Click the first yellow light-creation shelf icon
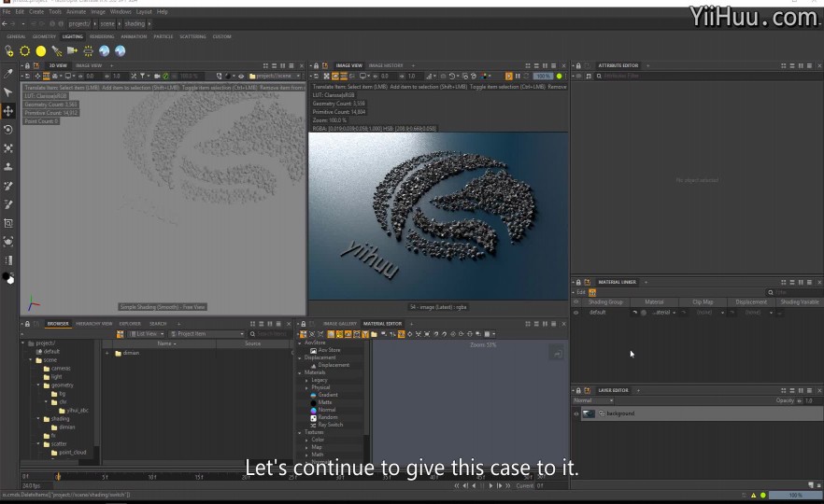Viewport: 824px width, 504px height. coord(9,51)
